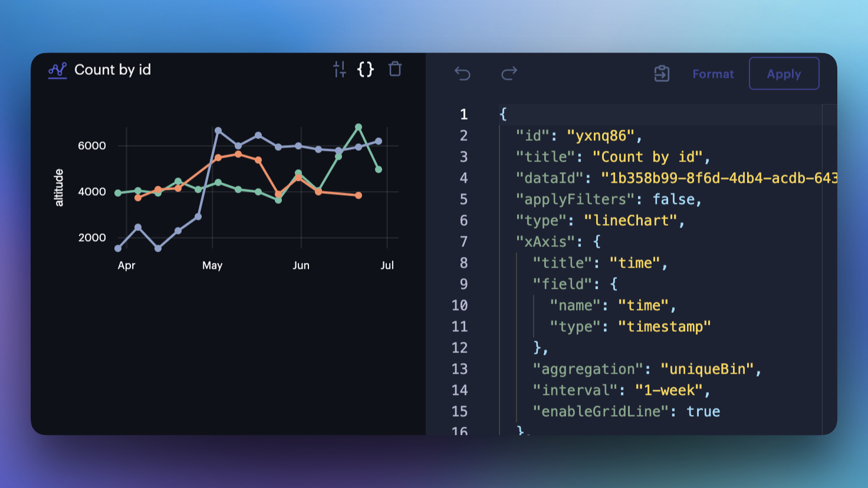Toggle the JSON curly braces editor icon
Screen dimensions: 868x488
366,70
